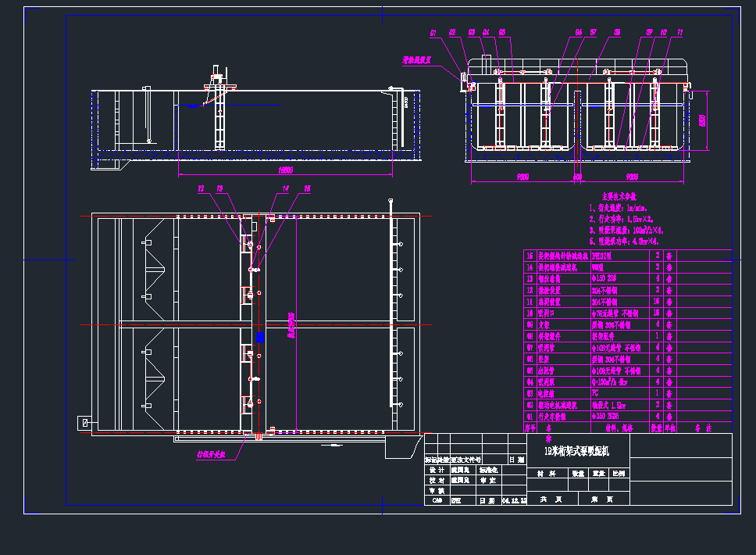756x555 pixels.
Task: Select callout label 06 above the cross-section
Action: tap(579, 33)
